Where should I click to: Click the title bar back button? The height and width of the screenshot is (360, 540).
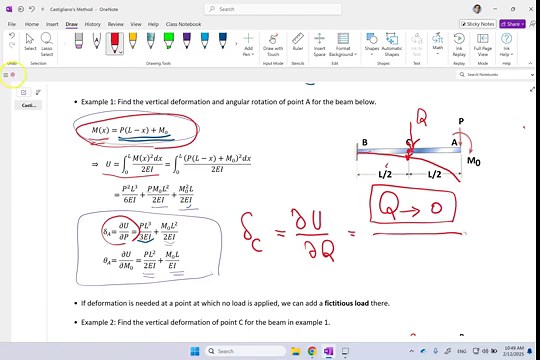coord(21,9)
